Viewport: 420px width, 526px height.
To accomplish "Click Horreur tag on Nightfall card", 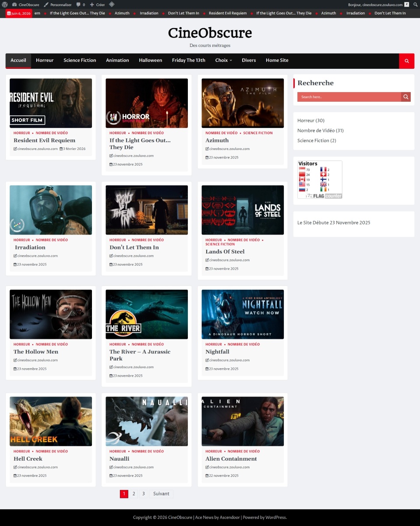I will tap(214, 344).
